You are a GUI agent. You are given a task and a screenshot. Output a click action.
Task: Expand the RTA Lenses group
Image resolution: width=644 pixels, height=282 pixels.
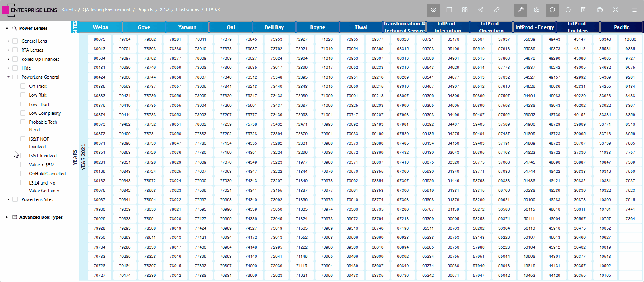[8, 50]
